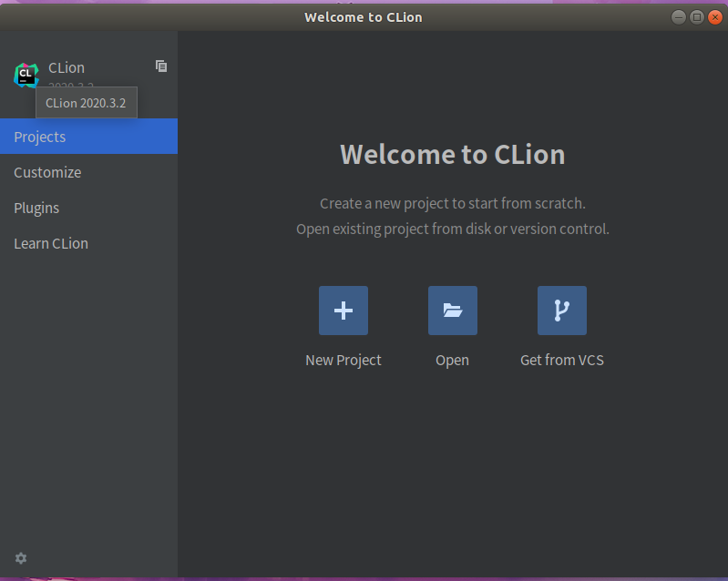Screen dimensions: 728x581
Task: Go to the Learn CLion tab
Action: 88,243
